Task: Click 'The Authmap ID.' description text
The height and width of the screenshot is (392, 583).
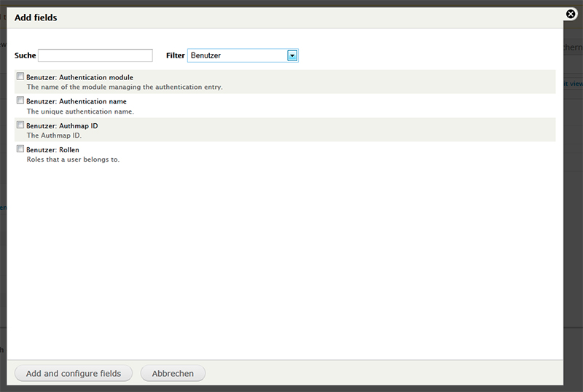Action: (x=54, y=136)
